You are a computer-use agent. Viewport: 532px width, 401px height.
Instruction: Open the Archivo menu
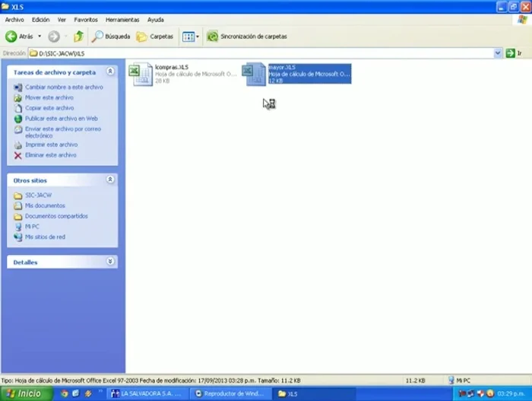[14, 20]
